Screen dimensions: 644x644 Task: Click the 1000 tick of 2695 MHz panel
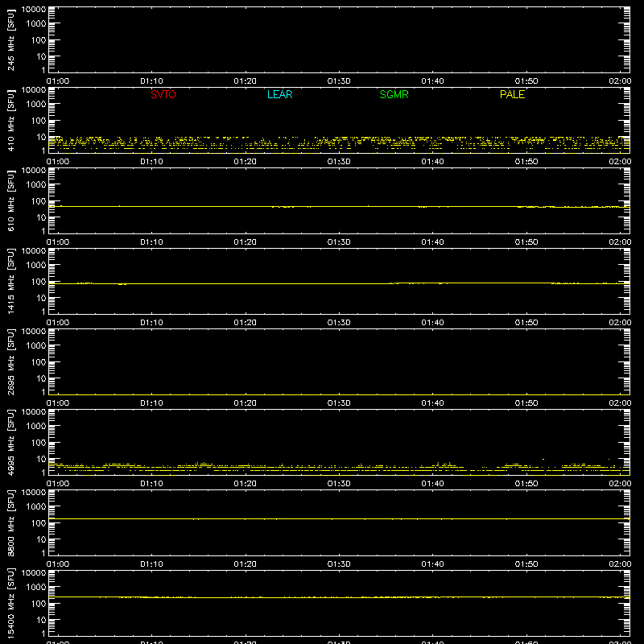(36, 346)
